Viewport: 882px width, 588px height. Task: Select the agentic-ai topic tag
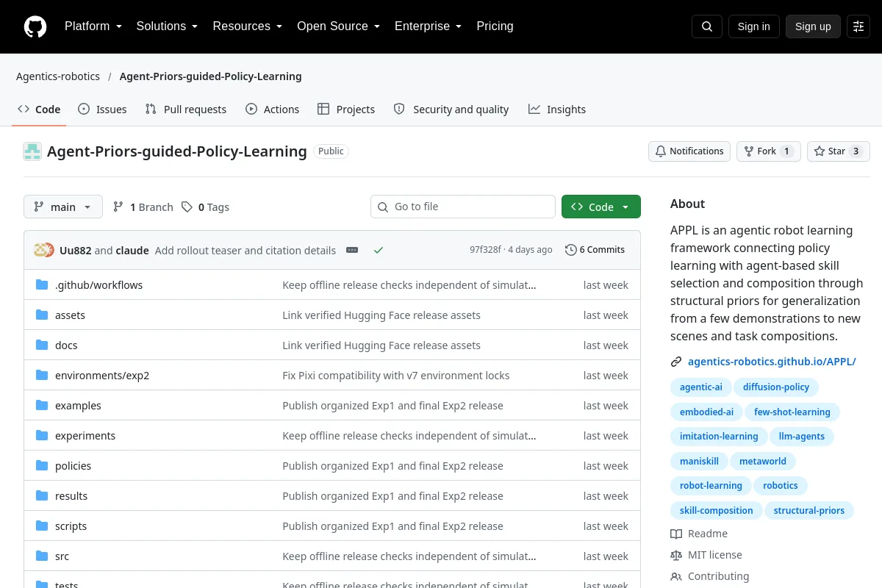701,387
